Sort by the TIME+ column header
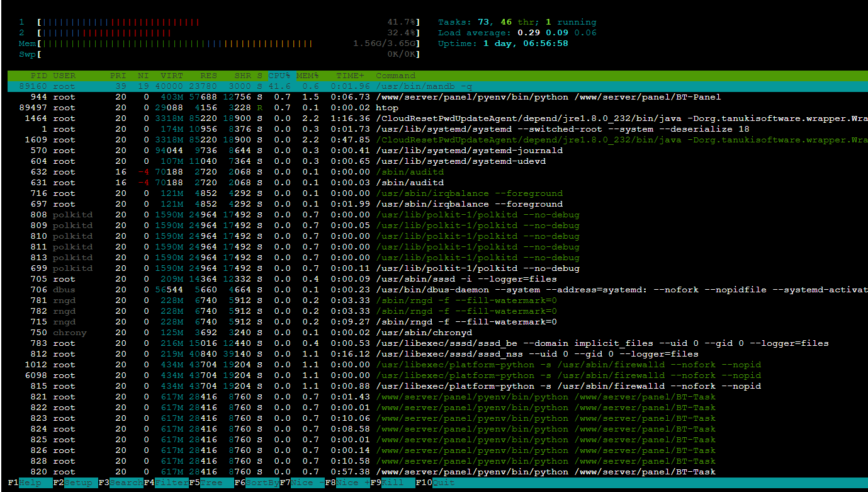This screenshot has width=868, height=492. (350, 76)
